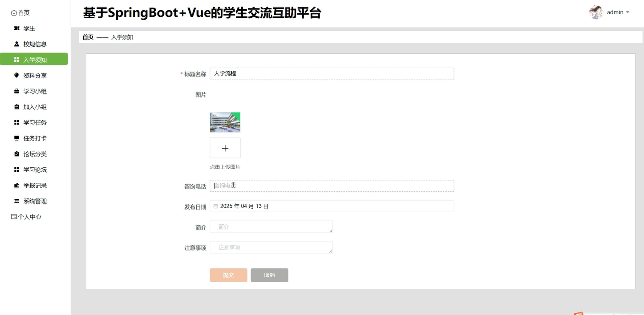
Task: Click the 学习论坛 grid icon
Action: click(17, 170)
